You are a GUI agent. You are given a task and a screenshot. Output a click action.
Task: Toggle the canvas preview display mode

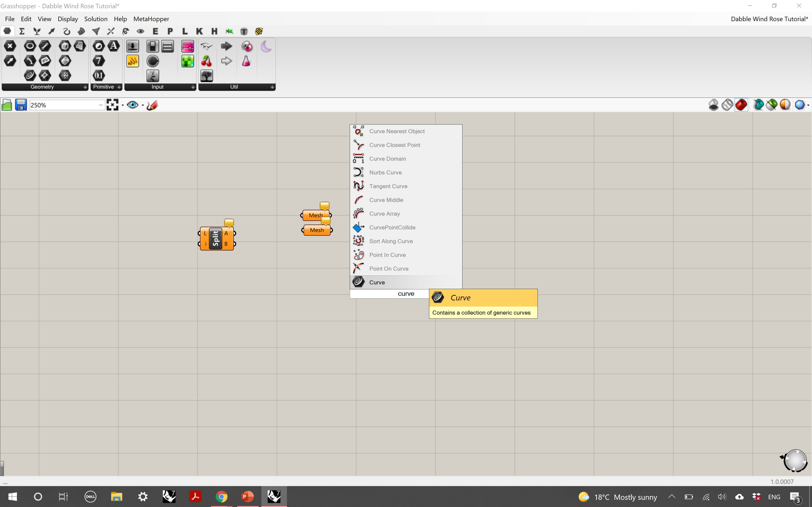coord(133,105)
